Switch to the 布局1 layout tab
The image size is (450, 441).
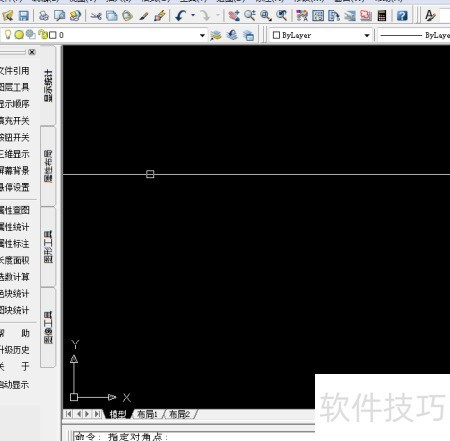coord(147,414)
